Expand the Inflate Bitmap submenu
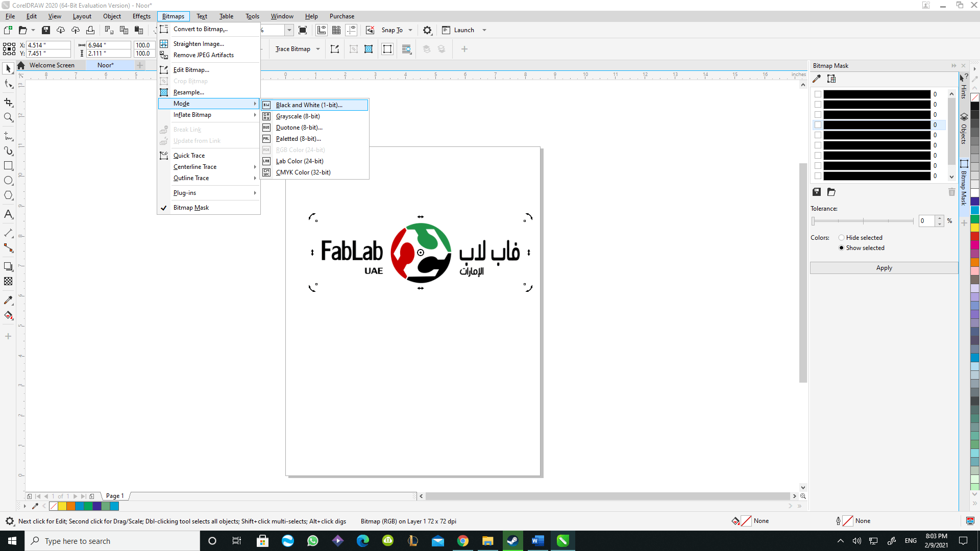The image size is (980, 551). (x=209, y=115)
